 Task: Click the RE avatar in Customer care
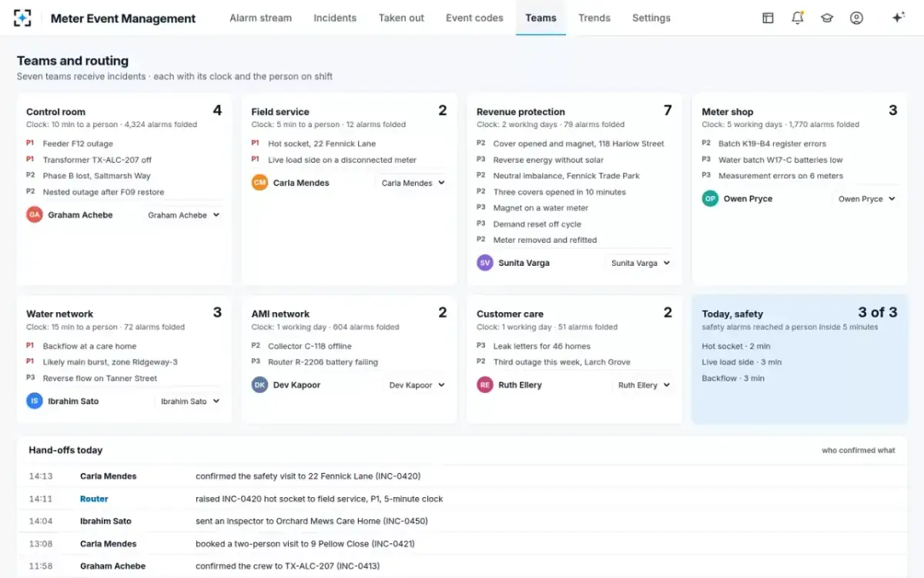(485, 385)
